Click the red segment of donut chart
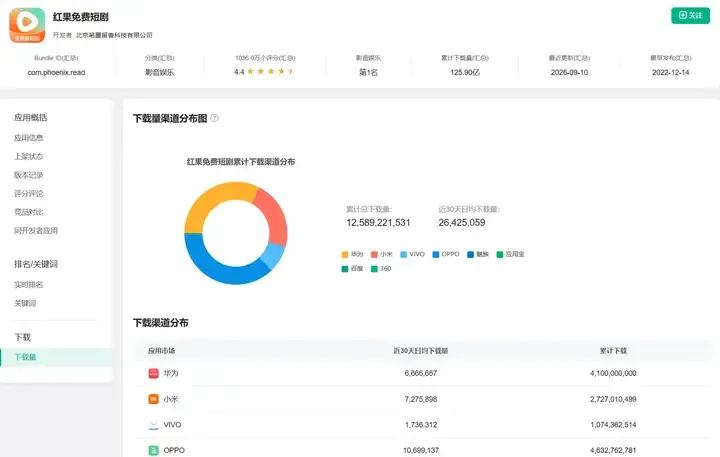Screen dimensions: 720x457 click(x=275, y=214)
